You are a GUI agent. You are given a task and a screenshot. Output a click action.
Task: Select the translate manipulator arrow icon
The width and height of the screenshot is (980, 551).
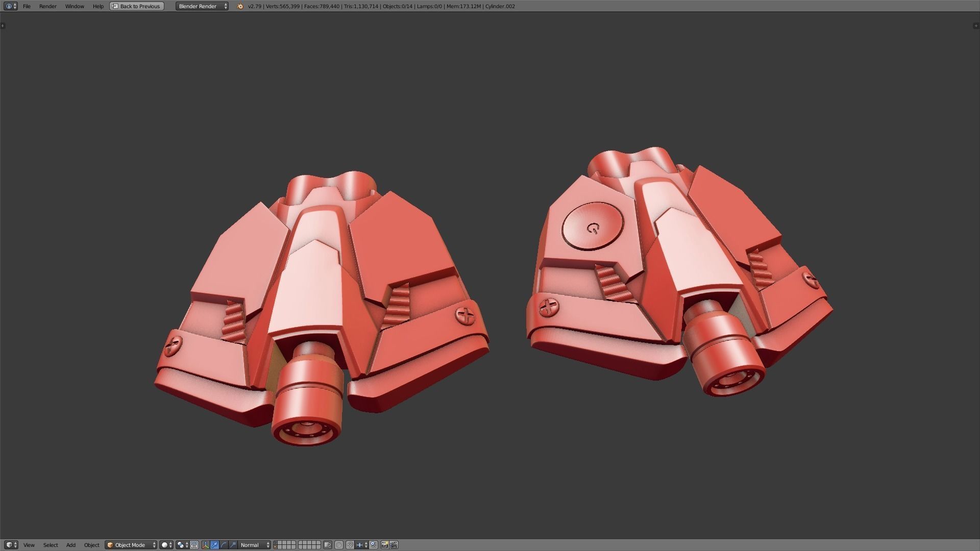(214, 545)
